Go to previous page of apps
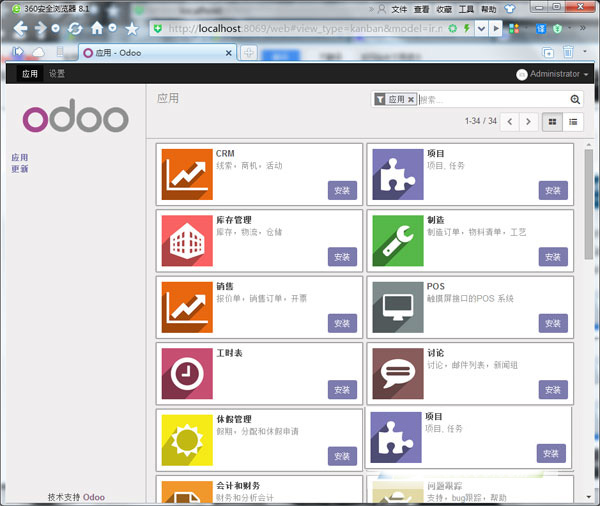 [x=510, y=122]
